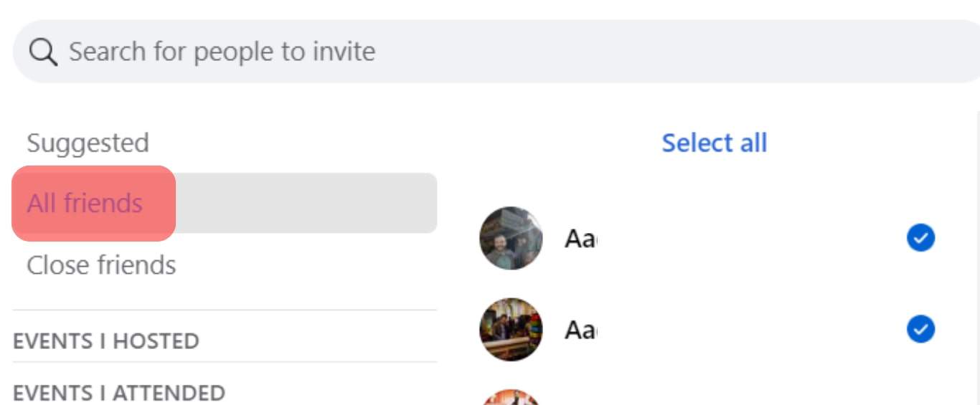This screenshot has height=405, width=980.
Task: Switch to the Suggested list
Action: click(x=88, y=143)
